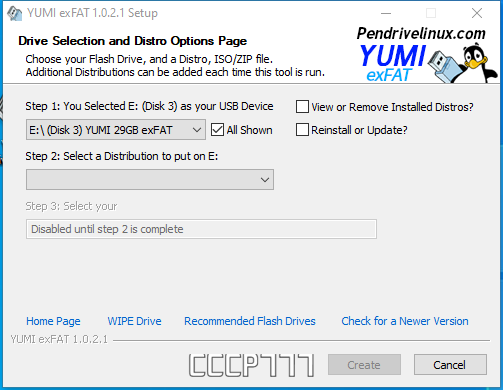Screen dimensions: 503x390
Task: Click the YUMI exFAT 1.0.2.1 footer text
Action: [x=59, y=339]
